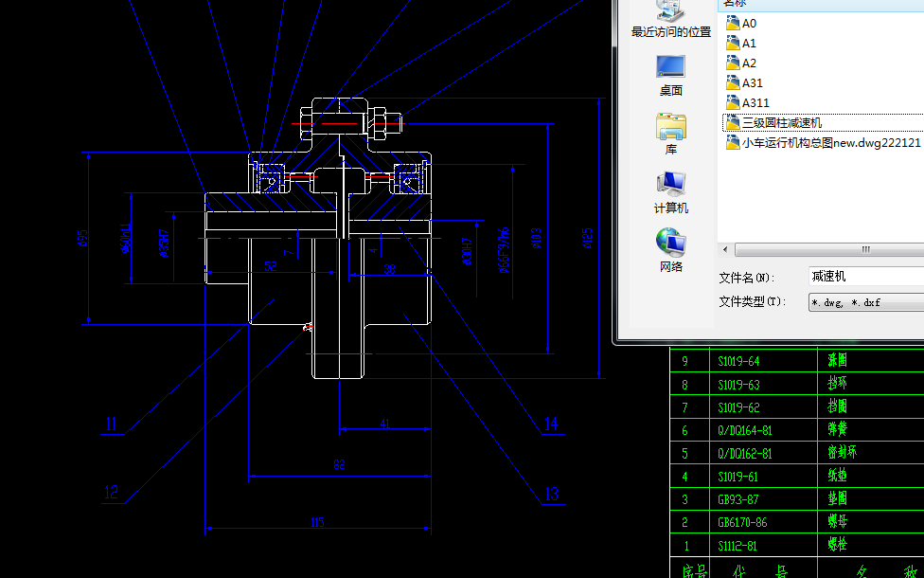Click the A2 drawing file

coord(748,63)
